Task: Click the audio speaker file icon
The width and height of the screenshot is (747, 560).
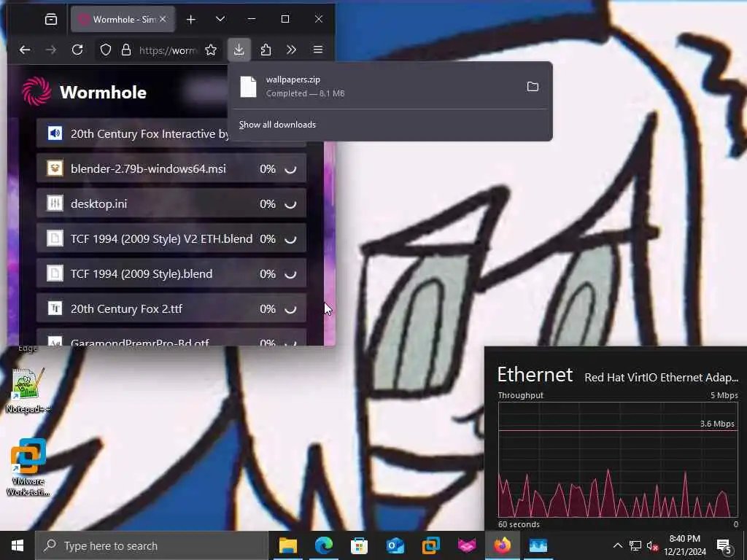Action: tap(55, 133)
